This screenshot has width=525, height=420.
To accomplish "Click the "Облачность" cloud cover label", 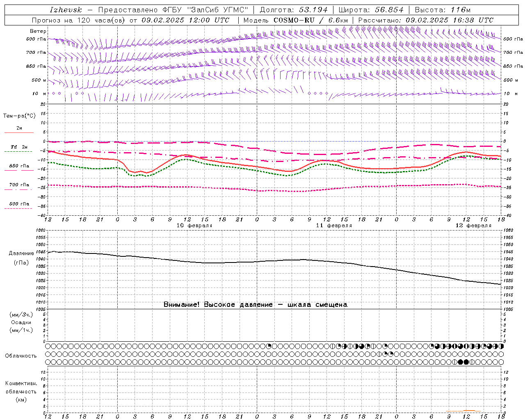I will 21,356.
